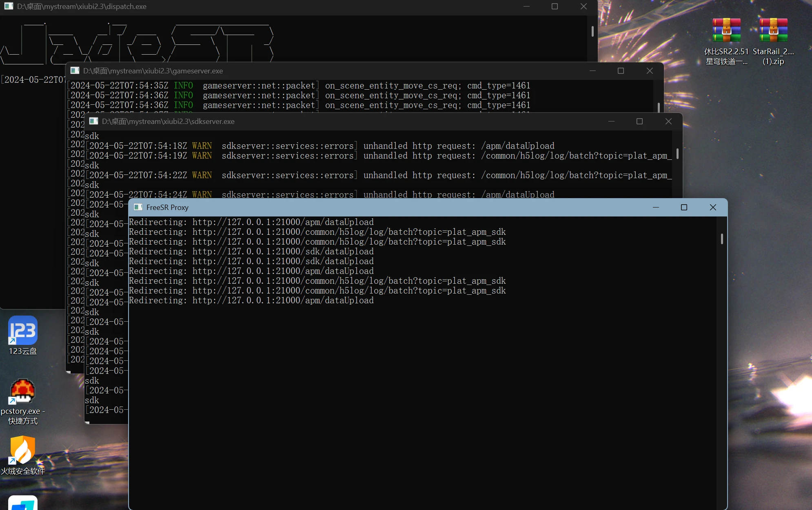Close the FreeSR Proxy window
The height and width of the screenshot is (510, 812).
click(x=713, y=207)
